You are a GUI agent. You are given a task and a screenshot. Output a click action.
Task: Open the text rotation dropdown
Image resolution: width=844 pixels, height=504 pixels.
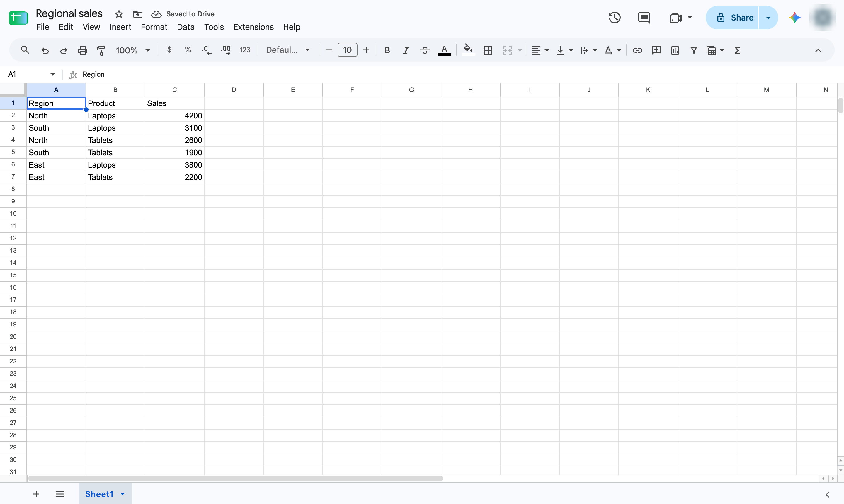pos(612,50)
